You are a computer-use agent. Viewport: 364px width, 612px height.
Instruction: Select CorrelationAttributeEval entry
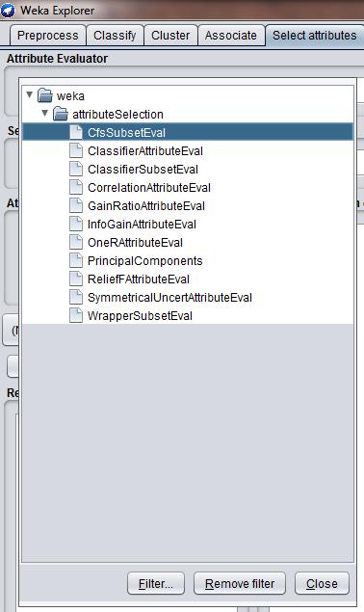click(x=149, y=188)
